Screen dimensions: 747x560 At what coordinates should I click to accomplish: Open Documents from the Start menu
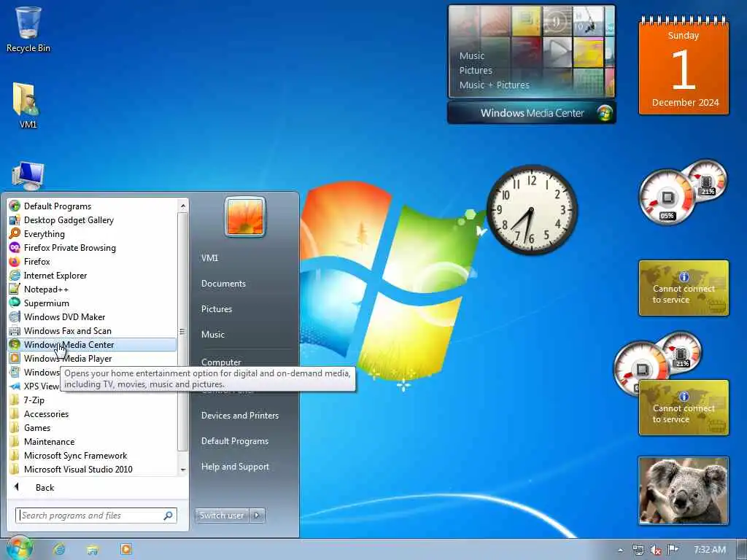tap(223, 284)
